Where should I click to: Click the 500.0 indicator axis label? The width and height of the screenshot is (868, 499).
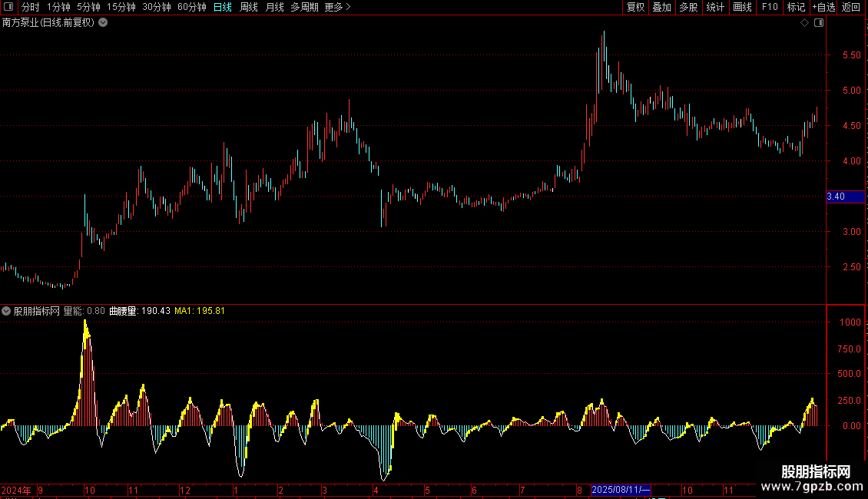849,374
